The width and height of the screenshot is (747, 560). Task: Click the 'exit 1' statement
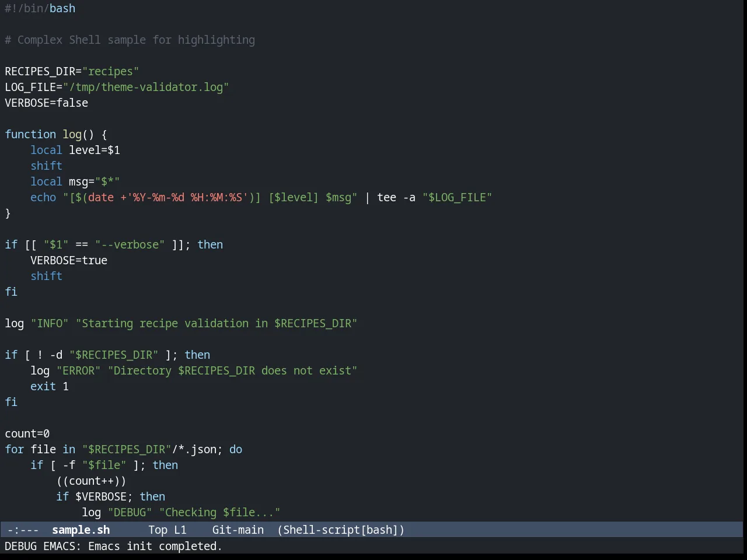50,386
